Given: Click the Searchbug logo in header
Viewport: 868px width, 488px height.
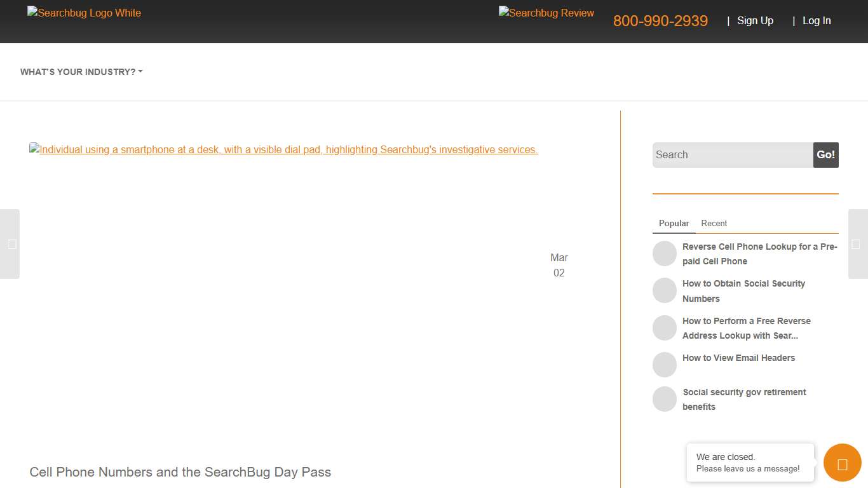Looking at the screenshot, I should [x=84, y=13].
